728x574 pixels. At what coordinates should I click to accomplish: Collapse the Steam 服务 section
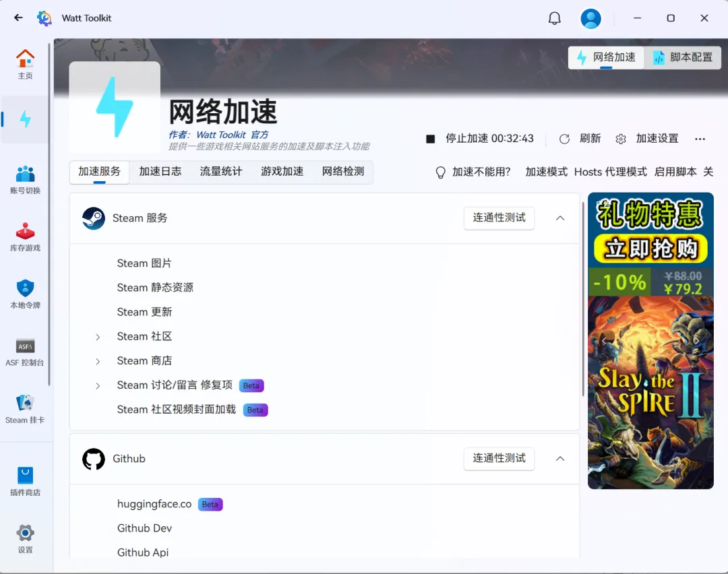(x=560, y=218)
